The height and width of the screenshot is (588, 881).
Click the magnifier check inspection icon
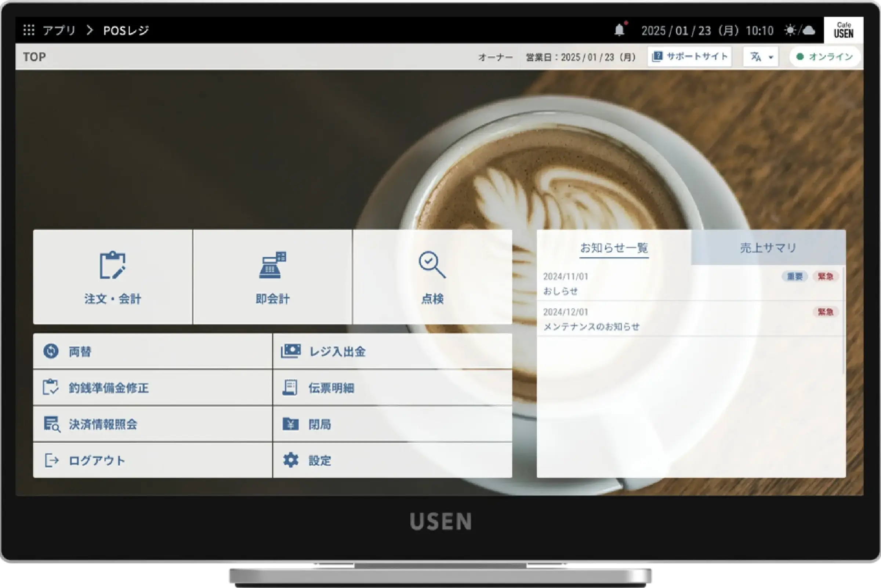tap(432, 265)
